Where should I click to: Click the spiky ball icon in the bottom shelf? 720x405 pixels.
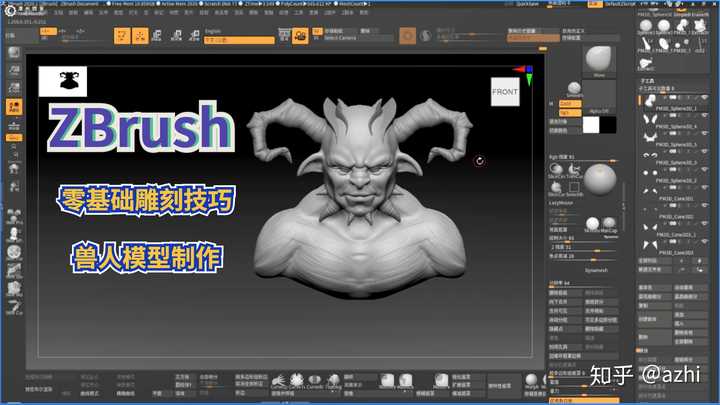click(297, 380)
